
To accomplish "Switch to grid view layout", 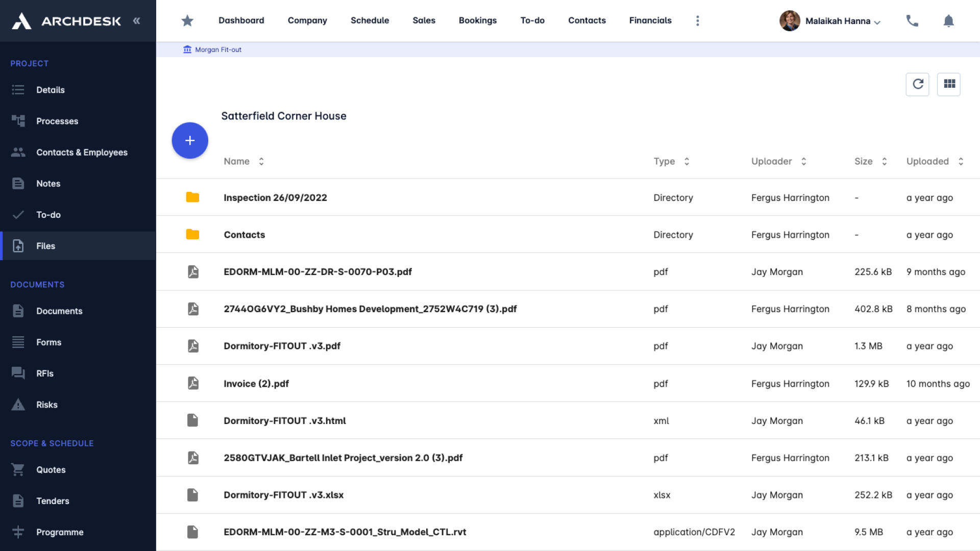I will click(x=949, y=84).
